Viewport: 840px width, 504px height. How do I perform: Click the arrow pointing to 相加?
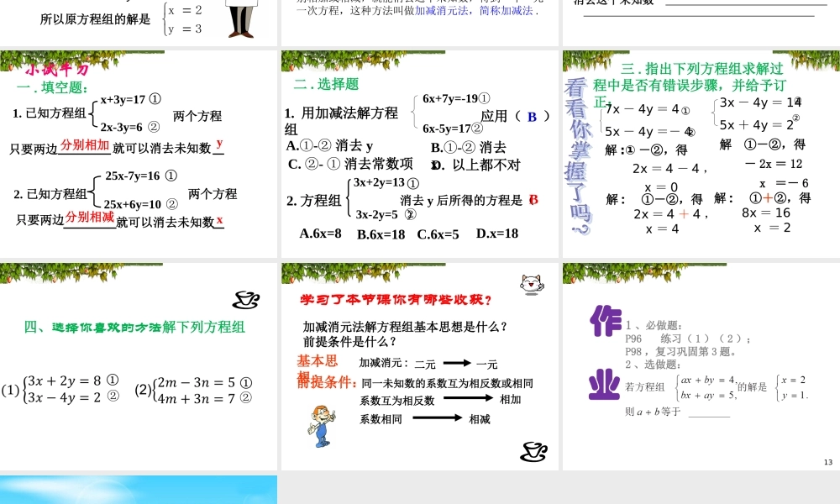coord(468,398)
